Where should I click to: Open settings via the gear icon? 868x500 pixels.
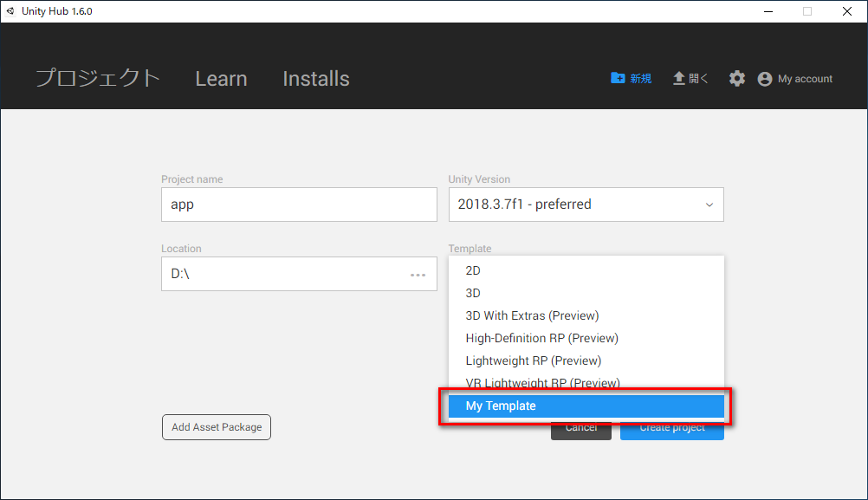pos(737,79)
